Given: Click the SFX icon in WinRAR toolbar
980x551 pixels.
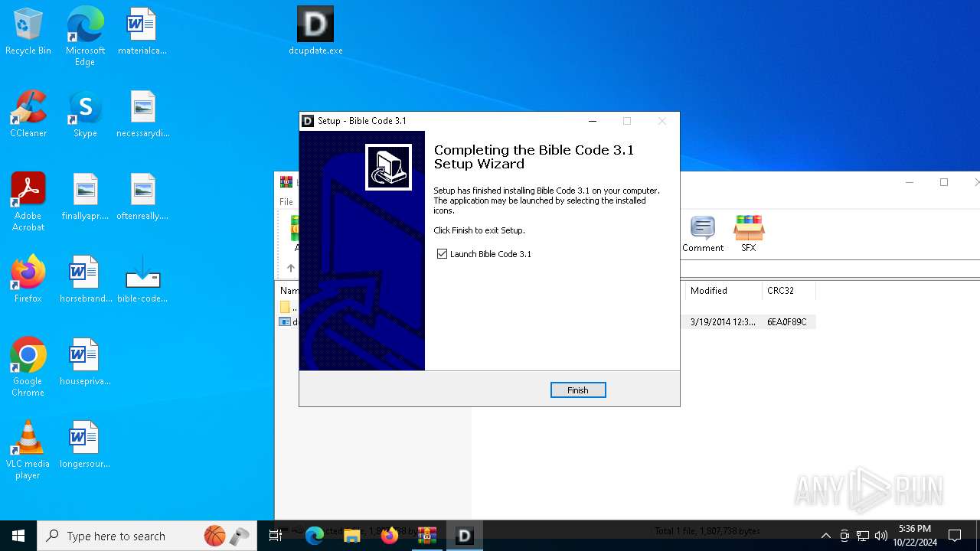Looking at the screenshot, I should tap(749, 233).
